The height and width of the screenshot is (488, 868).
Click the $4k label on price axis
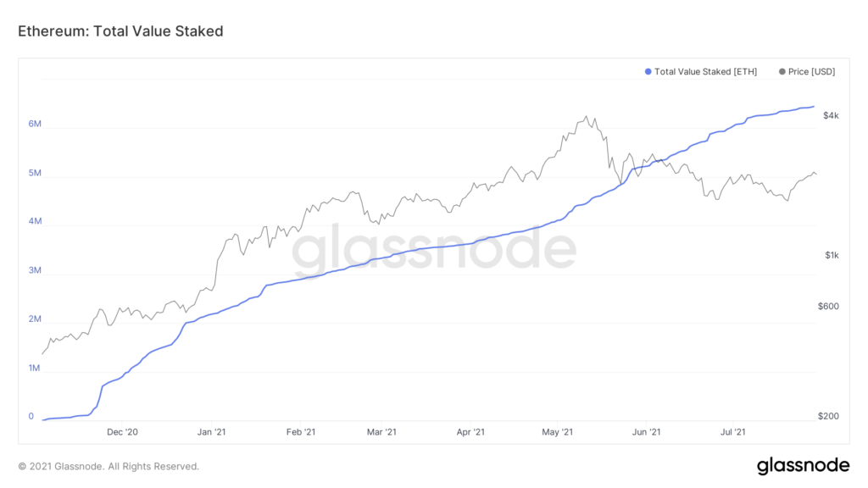tap(831, 116)
